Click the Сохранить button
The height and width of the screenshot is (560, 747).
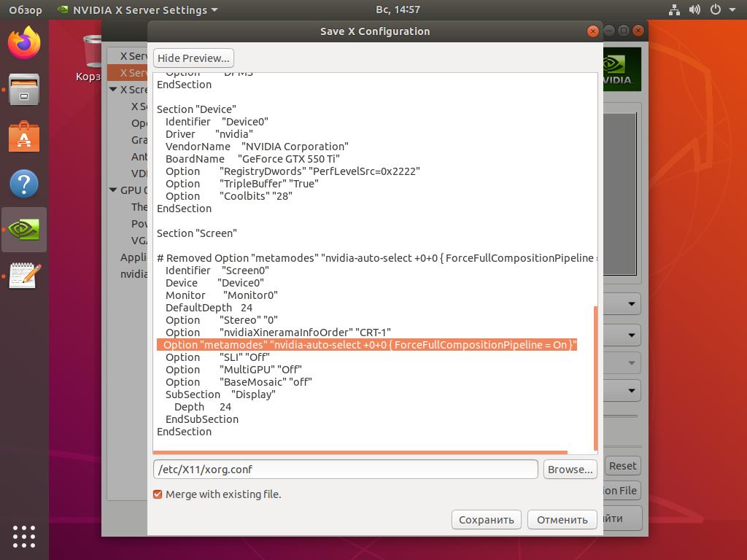click(487, 520)
